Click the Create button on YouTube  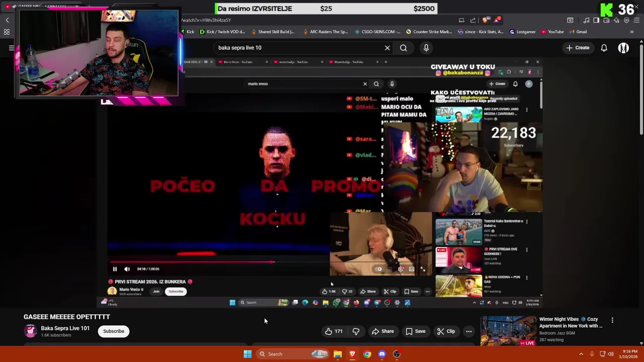coord(578,48)
